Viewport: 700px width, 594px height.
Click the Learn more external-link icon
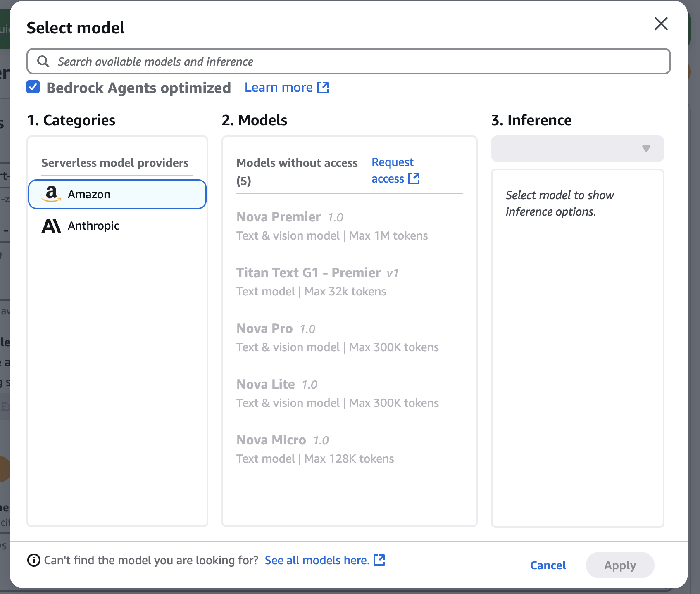[323, 88]
